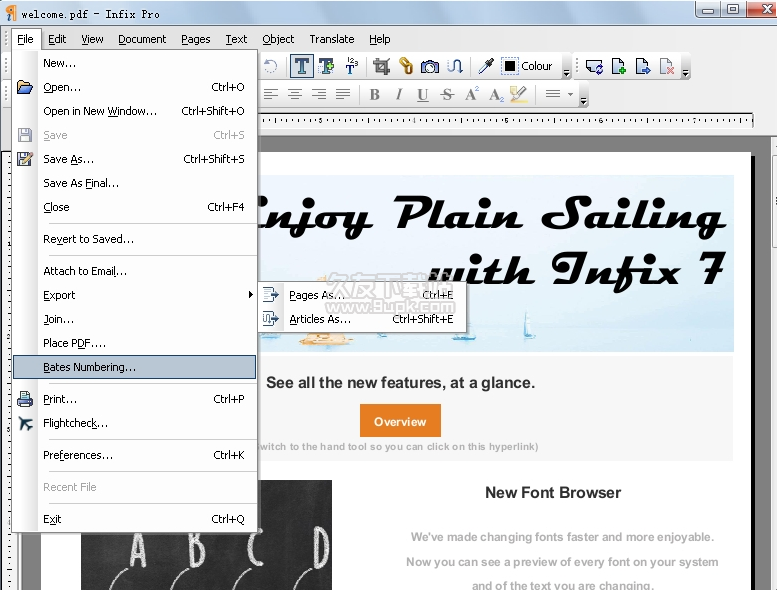Open the View menu
The height and width of the screenshot is (590, 777).
pos(92,39)
